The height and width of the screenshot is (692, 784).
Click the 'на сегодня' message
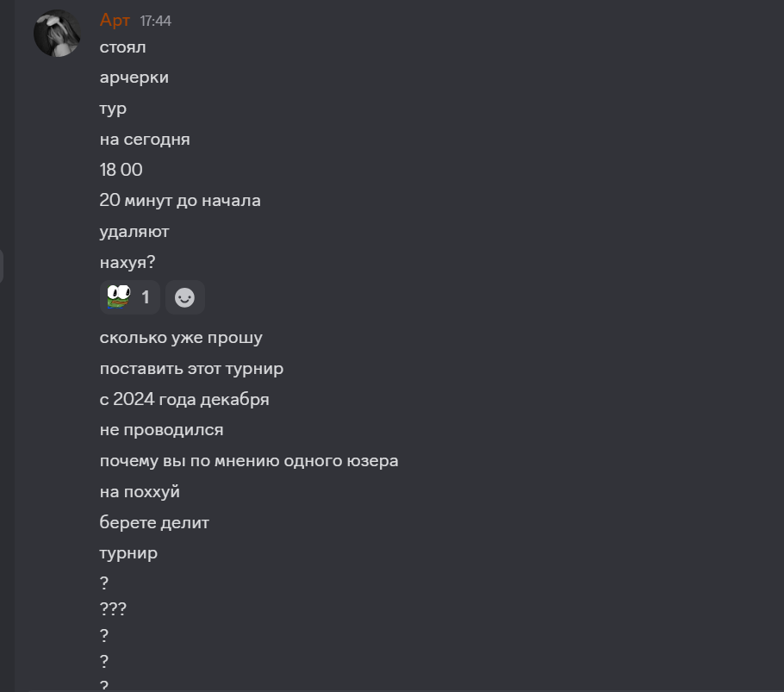tap(145, 140)
